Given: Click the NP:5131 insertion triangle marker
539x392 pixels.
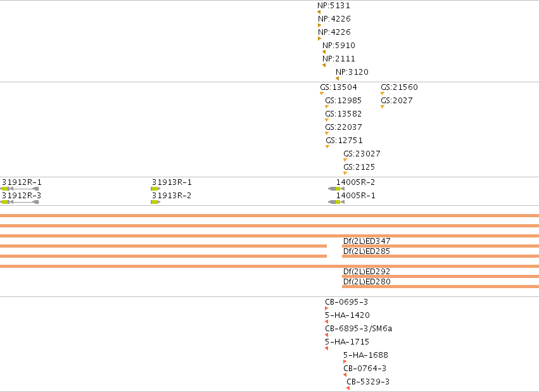Looking at the screenshot, I should 319,12.
